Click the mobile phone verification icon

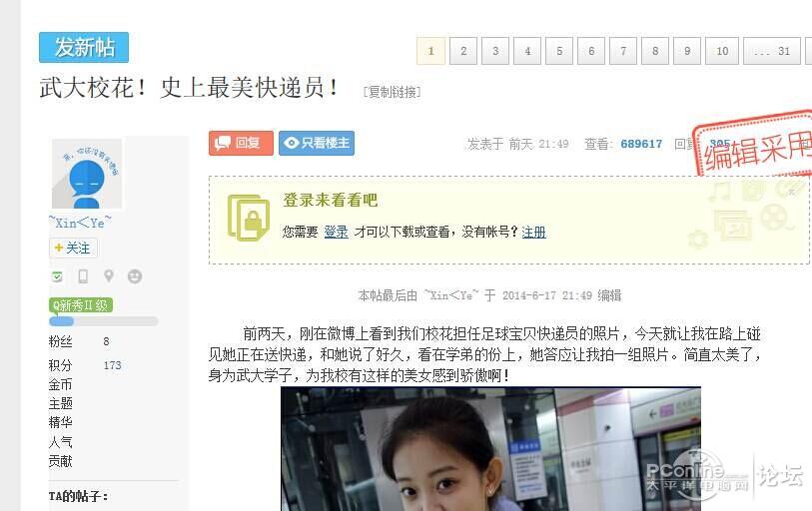point(83,276)
